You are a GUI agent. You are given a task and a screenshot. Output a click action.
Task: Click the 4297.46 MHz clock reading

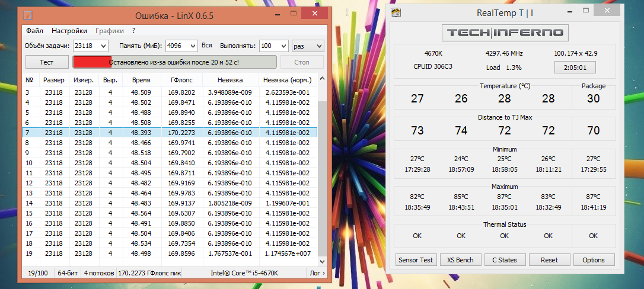tap(504, 53)
